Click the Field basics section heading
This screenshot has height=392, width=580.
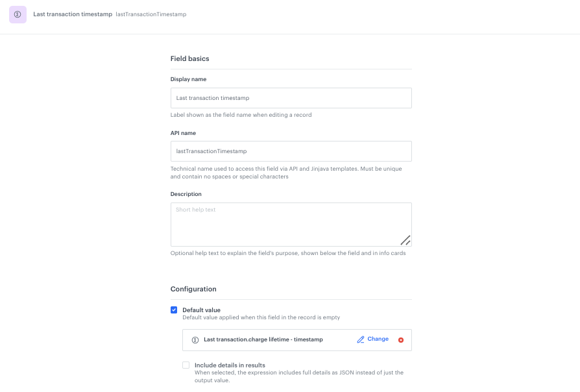tap(191, 58)
